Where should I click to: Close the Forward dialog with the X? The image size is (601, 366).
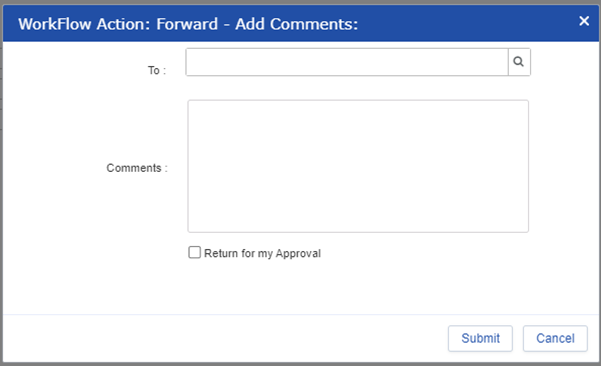click(584, 21)
